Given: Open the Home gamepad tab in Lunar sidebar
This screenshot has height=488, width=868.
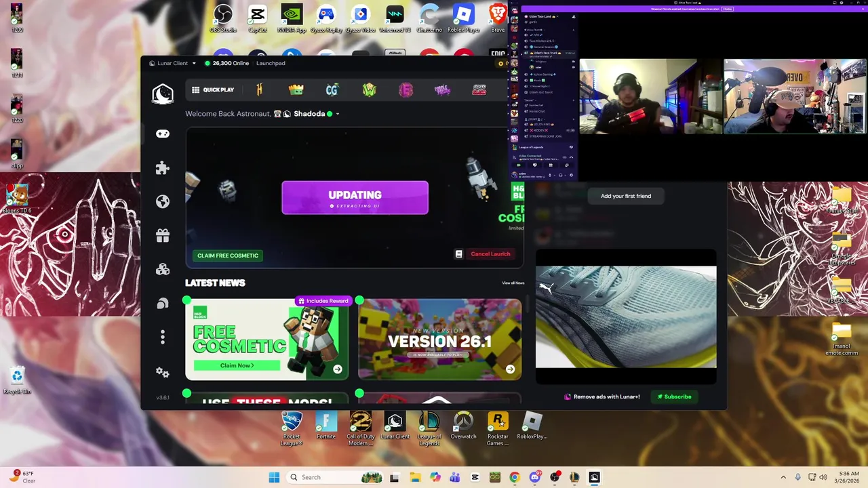Looking at the screenshot, I should 163,134.
